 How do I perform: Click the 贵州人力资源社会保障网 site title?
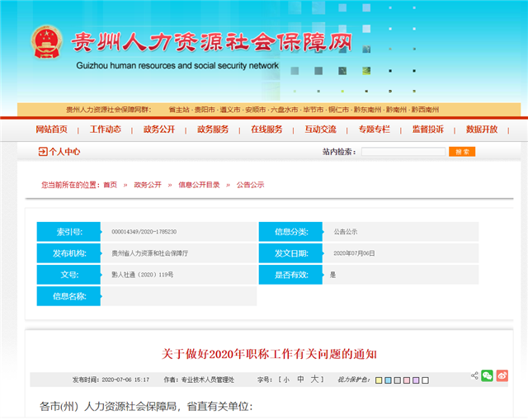point(211,42)
